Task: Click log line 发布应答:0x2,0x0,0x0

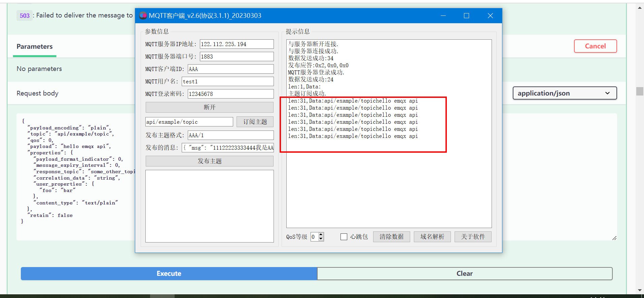Action: click(x=318, y=65)
